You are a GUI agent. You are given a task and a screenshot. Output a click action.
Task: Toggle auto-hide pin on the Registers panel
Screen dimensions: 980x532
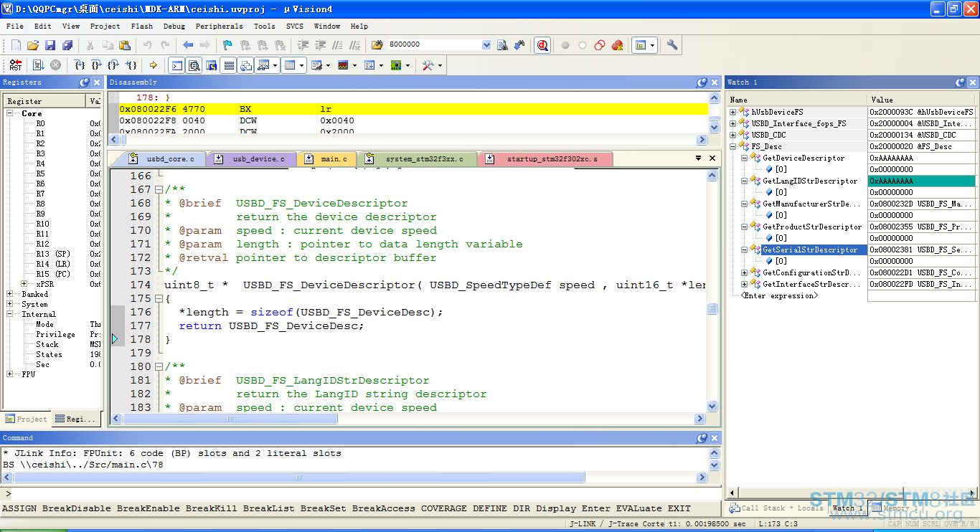pos(85,82)
